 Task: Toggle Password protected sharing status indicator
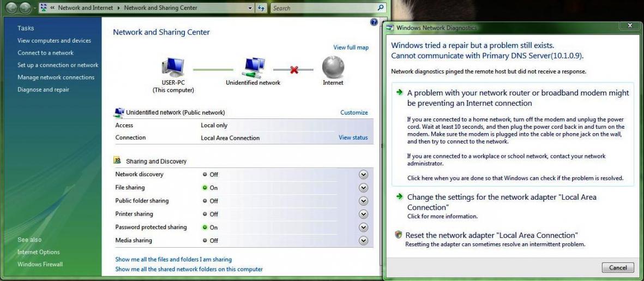point(204,227)
